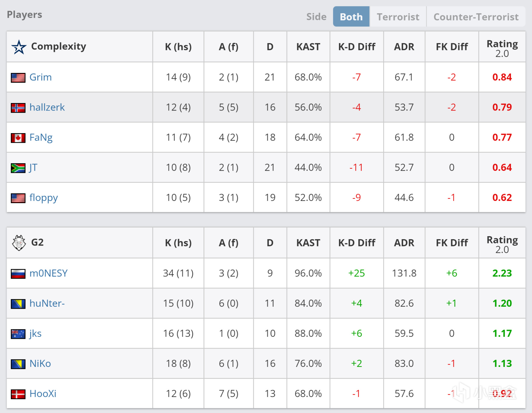Click the G2 team logo

coord(19,243)
